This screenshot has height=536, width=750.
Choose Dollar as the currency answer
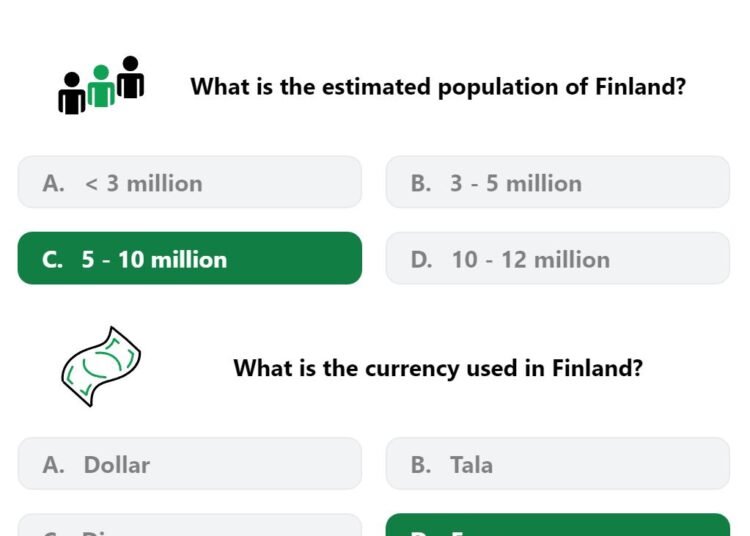pos(189,463)
